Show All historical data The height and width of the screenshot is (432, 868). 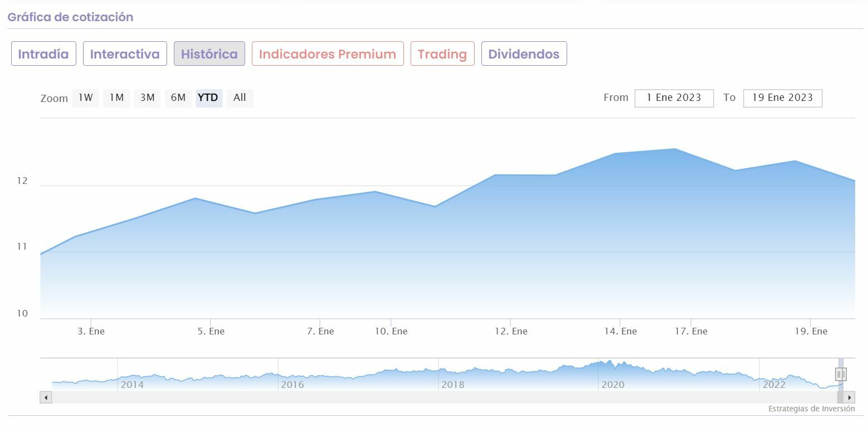pos(240,98)
